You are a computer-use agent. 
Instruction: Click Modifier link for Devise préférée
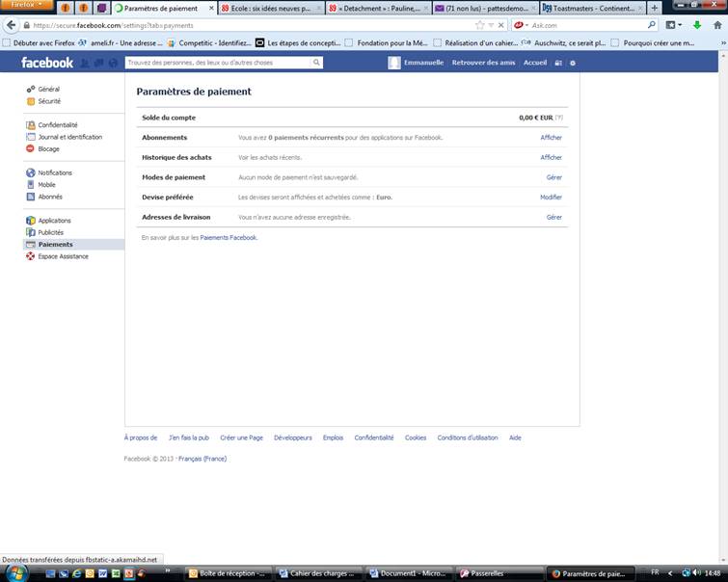pos(552,198)
